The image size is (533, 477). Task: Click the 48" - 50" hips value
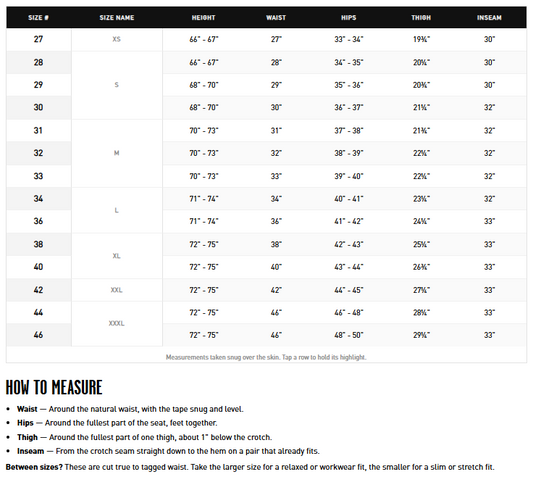tap(349, 335)
